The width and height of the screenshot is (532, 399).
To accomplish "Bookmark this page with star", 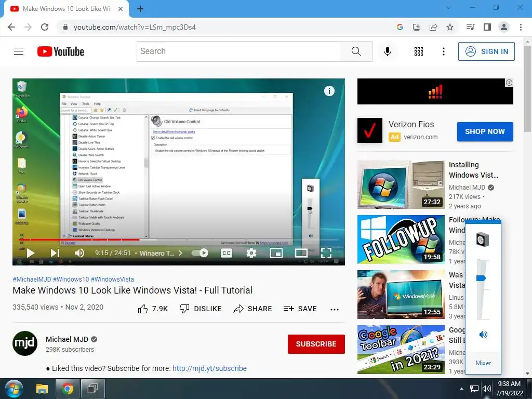I will [450, 27].
